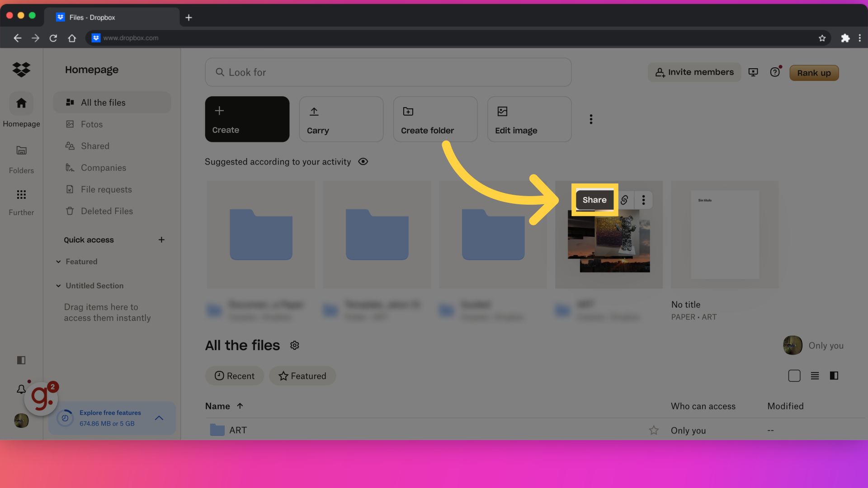Click the Look for search field
Viewport: 868px width, 488px height.
click(x=388, y=72)
